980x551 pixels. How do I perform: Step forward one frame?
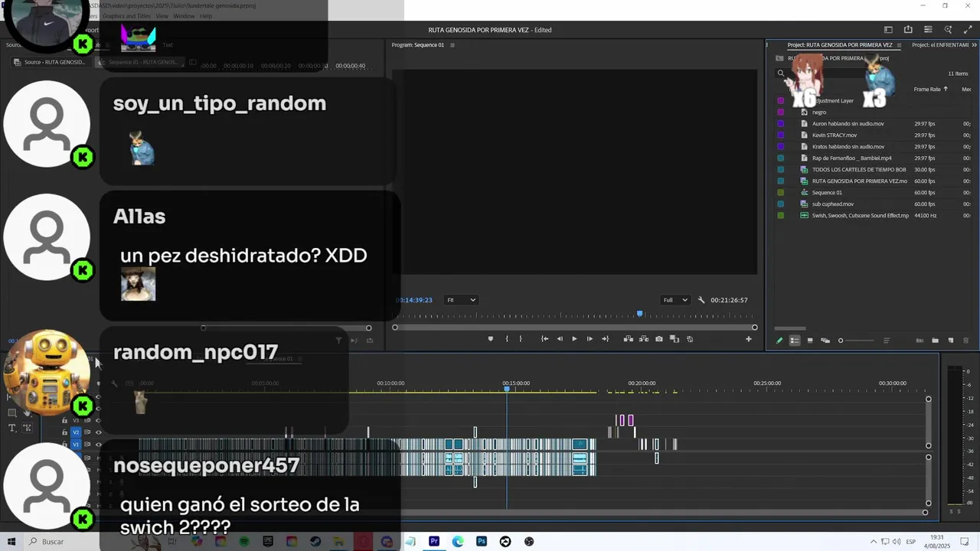click(x=590, y=339)
